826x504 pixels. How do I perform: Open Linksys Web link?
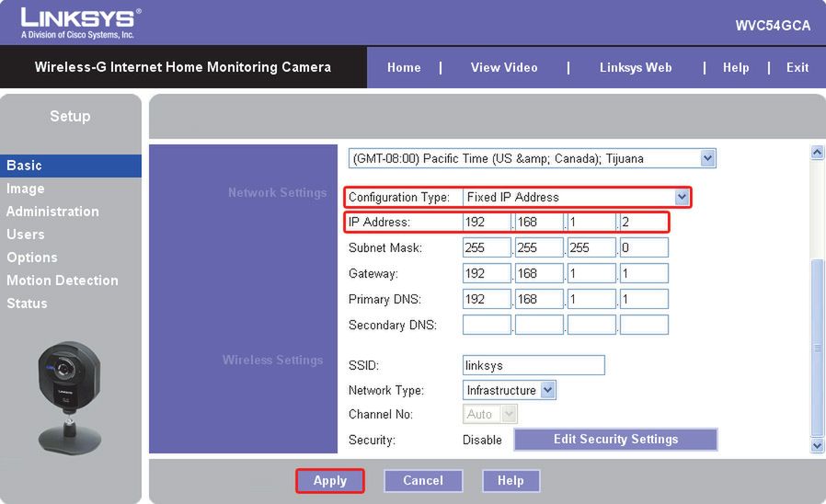[636, 67]
